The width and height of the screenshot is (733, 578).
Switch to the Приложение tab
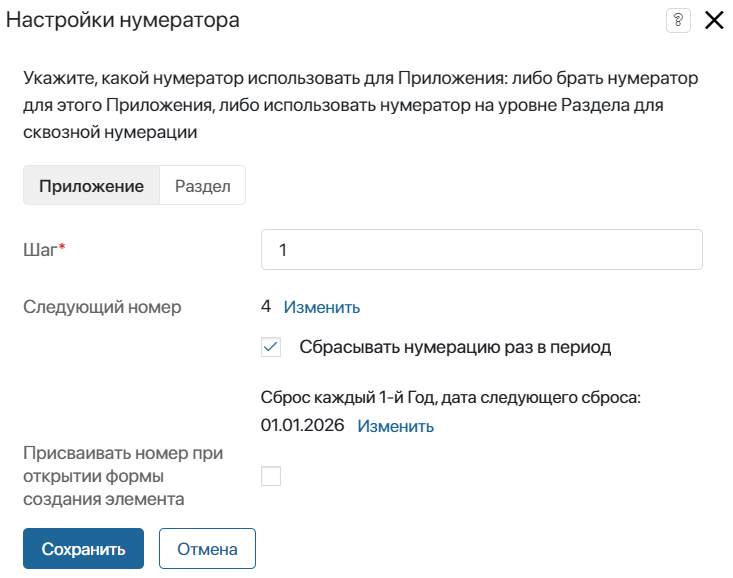click(91, 185)
